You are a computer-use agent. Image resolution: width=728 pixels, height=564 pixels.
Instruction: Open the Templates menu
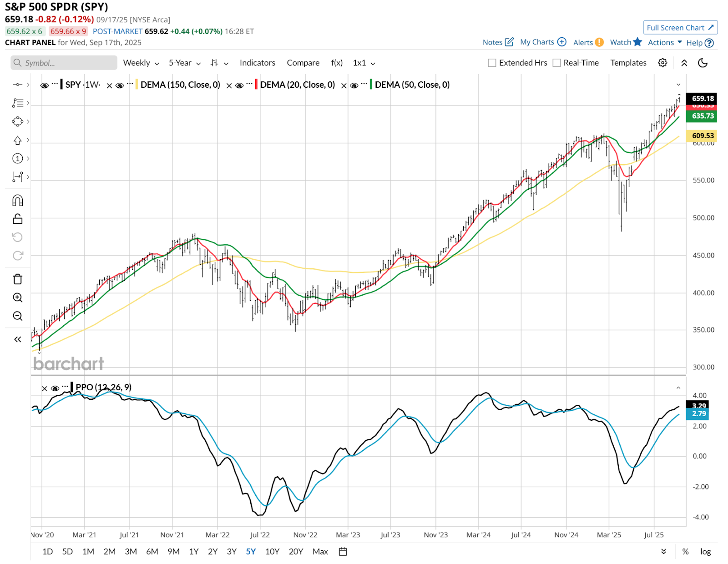tap(628, 63)
